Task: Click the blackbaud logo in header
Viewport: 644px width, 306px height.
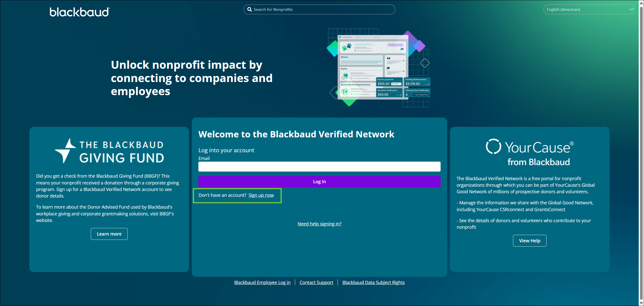Action: (80, 12)
